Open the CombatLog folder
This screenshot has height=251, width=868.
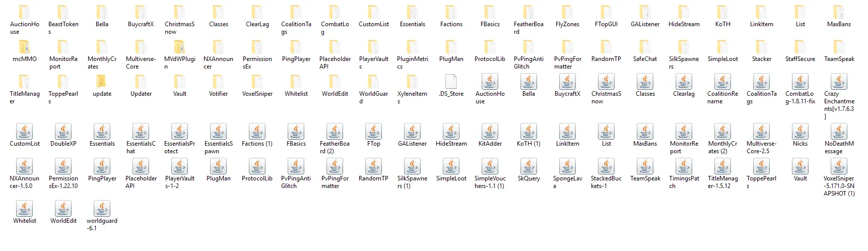[x=335, y=19]
